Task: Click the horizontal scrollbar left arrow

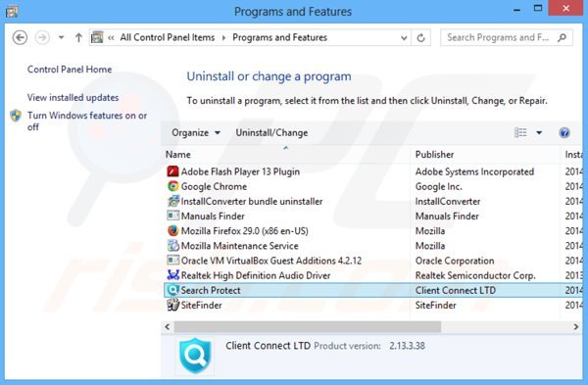Action: click(168, 327)
